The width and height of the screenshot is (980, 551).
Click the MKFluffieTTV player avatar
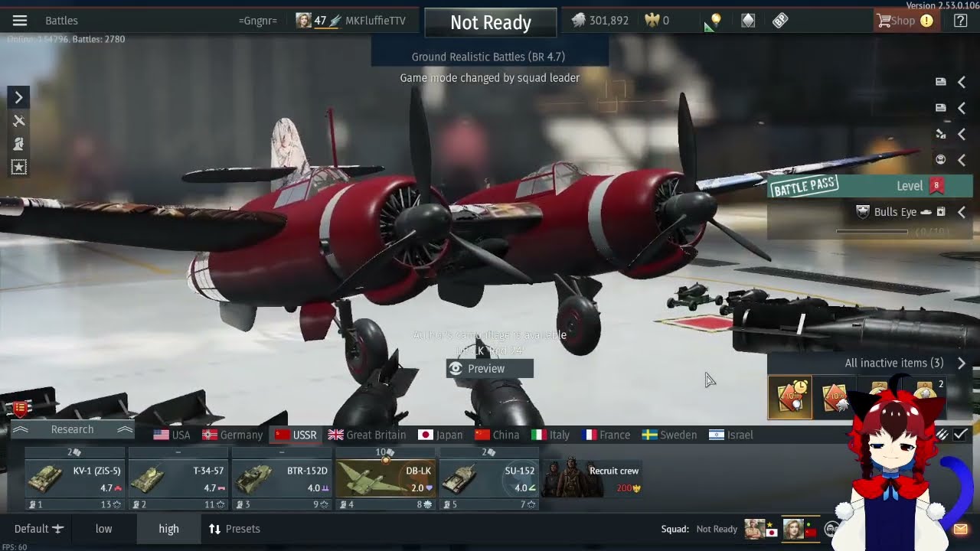[x=304, y=21]
